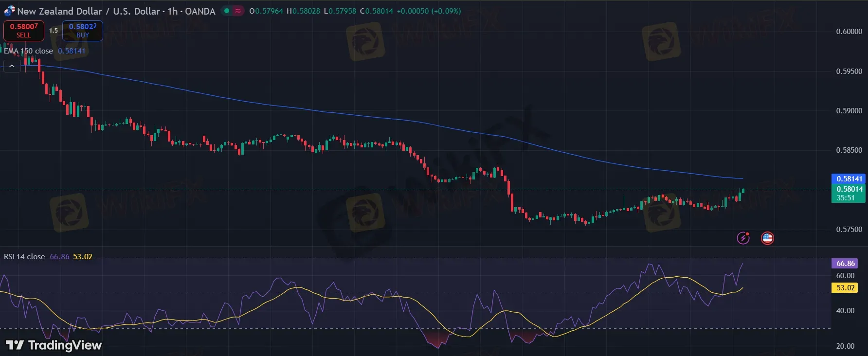Click the 60.00 RSI scale level
This screenshot has width=868, height=356.
tap(845, 276)
